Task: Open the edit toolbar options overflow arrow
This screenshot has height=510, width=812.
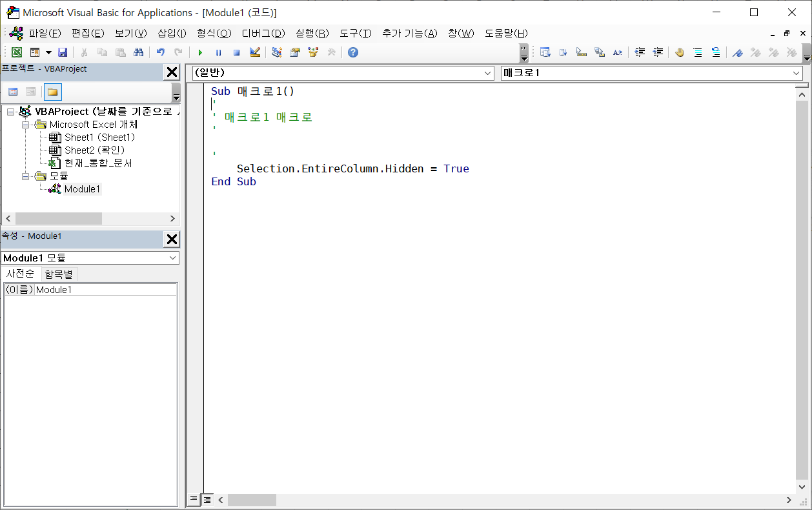Action: (x=807, y=52)
